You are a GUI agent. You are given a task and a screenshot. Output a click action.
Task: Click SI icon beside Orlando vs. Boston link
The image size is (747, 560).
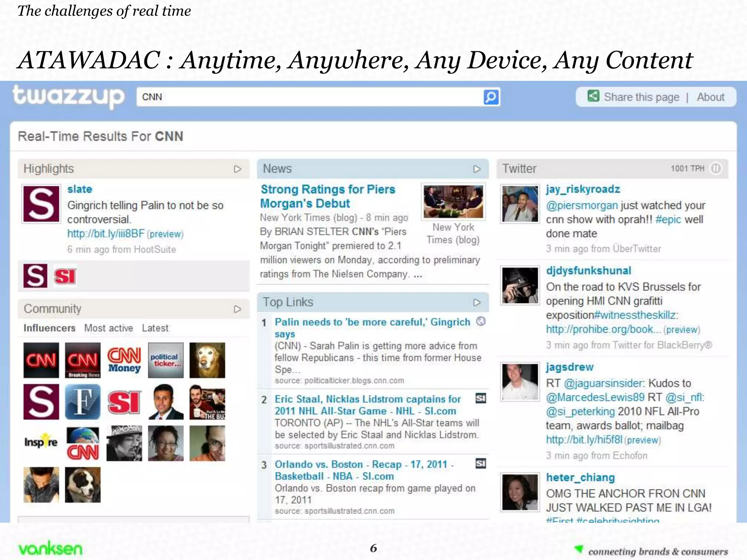click(x=481, y=463)
